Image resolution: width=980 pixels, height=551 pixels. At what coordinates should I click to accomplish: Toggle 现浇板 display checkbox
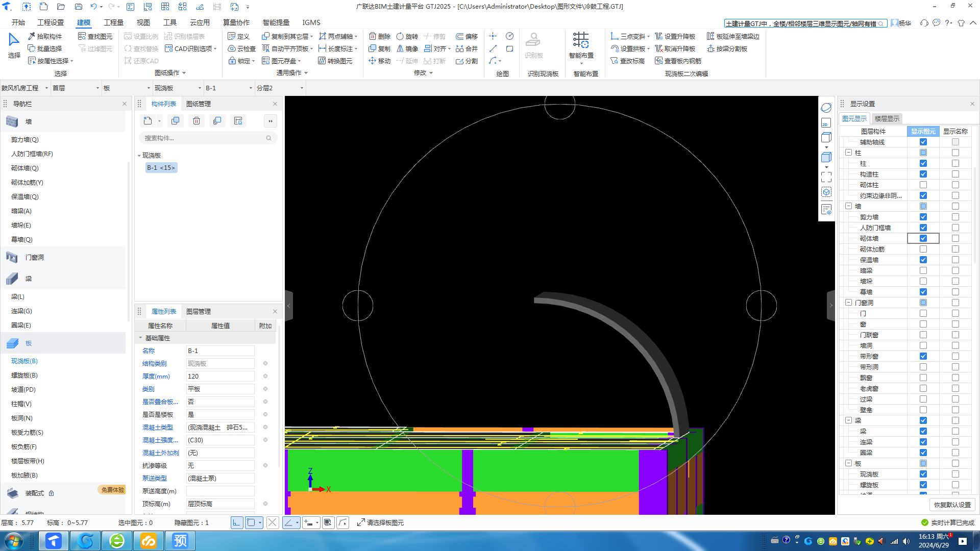click(x=923, y=474)
